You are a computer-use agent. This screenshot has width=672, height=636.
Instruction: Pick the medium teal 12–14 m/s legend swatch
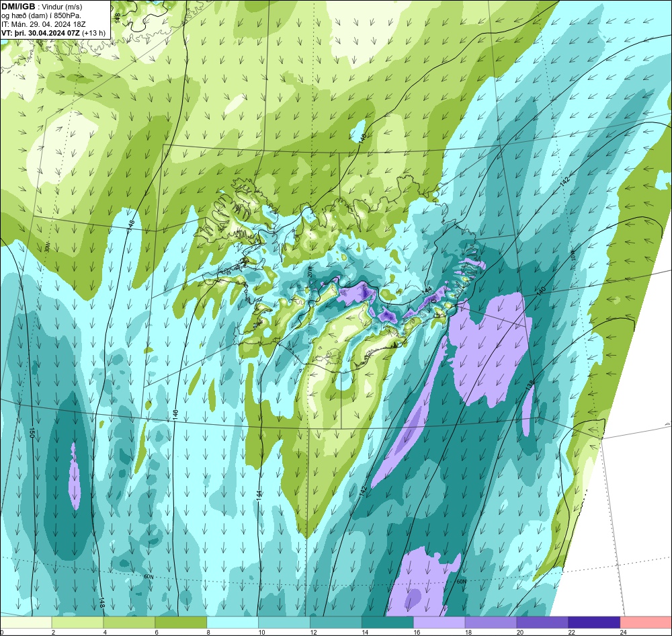tap(335, 622)
